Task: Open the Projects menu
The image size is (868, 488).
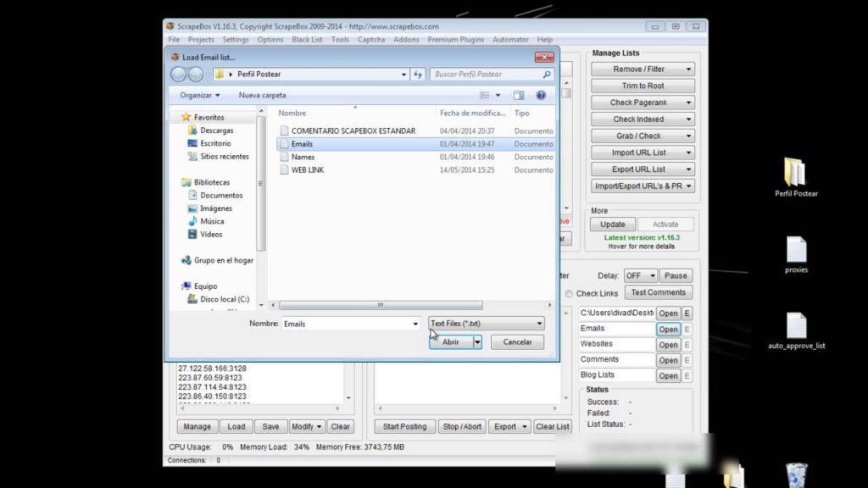Action: 201,40
